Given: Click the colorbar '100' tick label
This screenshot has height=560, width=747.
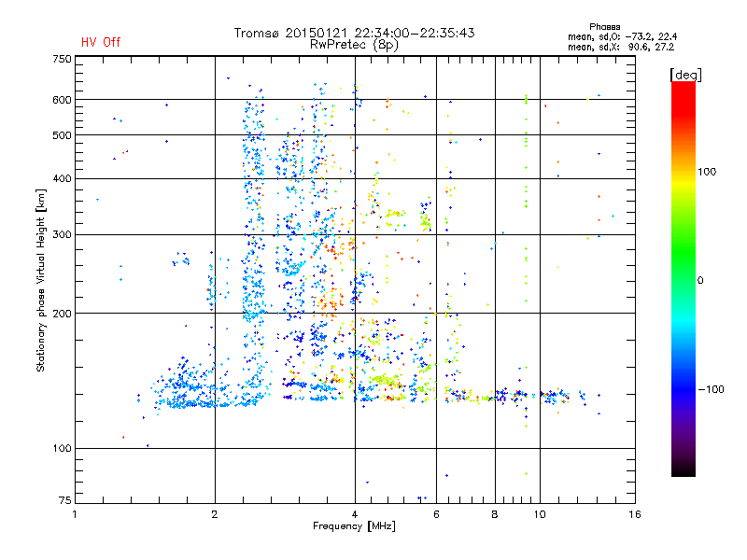Looking at the screenshot, I should (707, 172).
